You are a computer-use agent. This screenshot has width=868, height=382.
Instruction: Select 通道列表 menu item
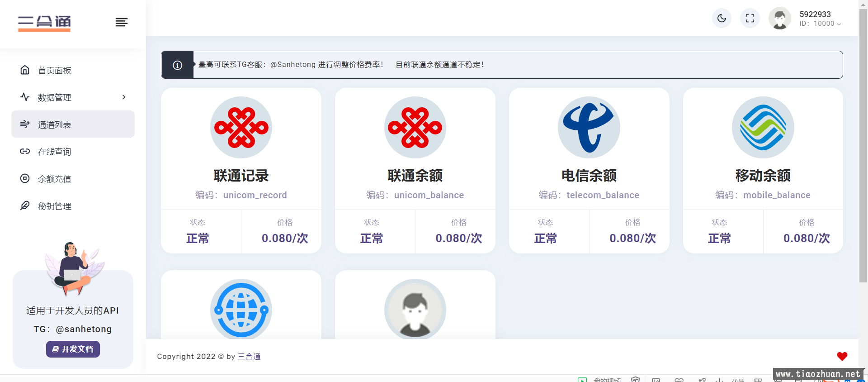tap(73, 124)
